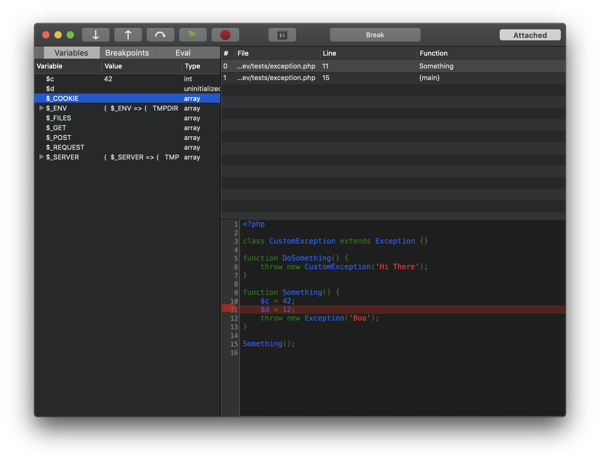Toggle breakpoint on line 11 gutter
The image size is (600, 462).
pyautogui.click(x=229, y=309)
